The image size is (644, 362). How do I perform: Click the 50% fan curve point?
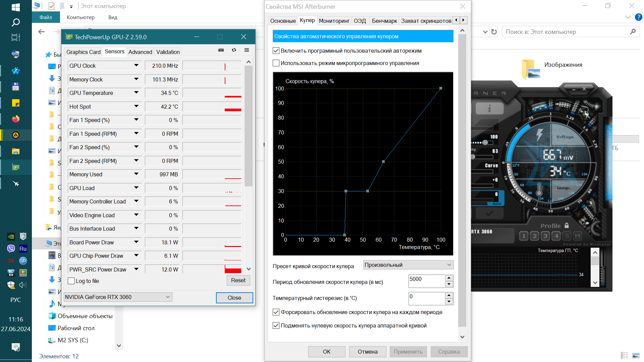click(383, 162)
